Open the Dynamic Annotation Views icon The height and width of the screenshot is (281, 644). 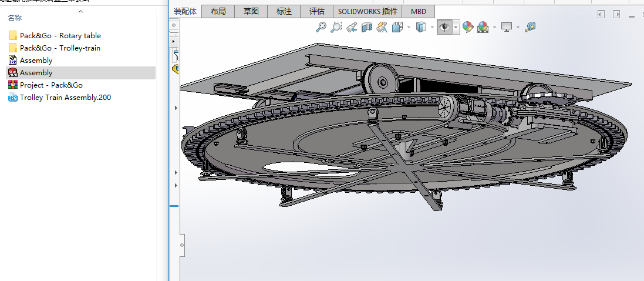(x=382, y=27)
